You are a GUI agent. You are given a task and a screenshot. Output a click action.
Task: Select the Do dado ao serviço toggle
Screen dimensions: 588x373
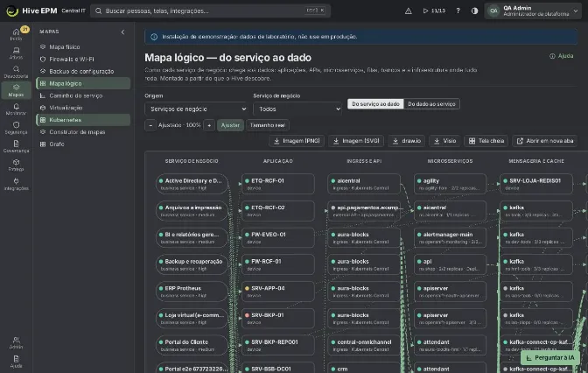pos(431,104)
